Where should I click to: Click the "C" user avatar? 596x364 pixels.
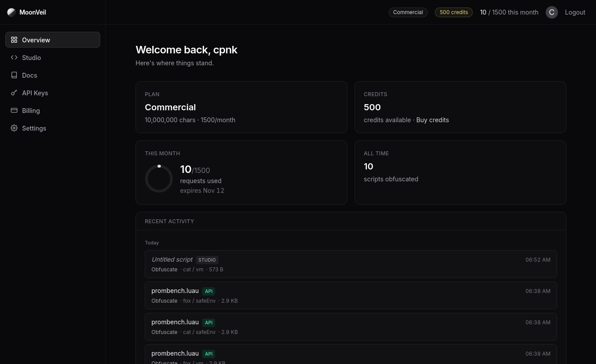(x=552, y=12)
